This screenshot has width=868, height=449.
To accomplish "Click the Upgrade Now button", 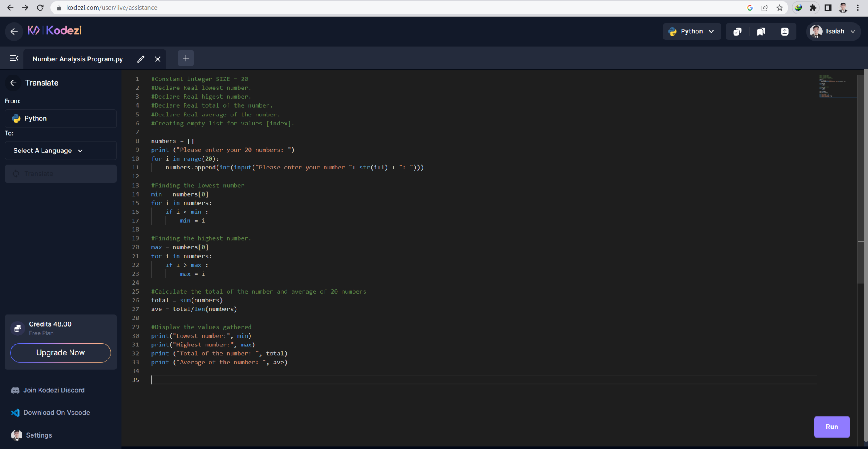I will point(61,353).
